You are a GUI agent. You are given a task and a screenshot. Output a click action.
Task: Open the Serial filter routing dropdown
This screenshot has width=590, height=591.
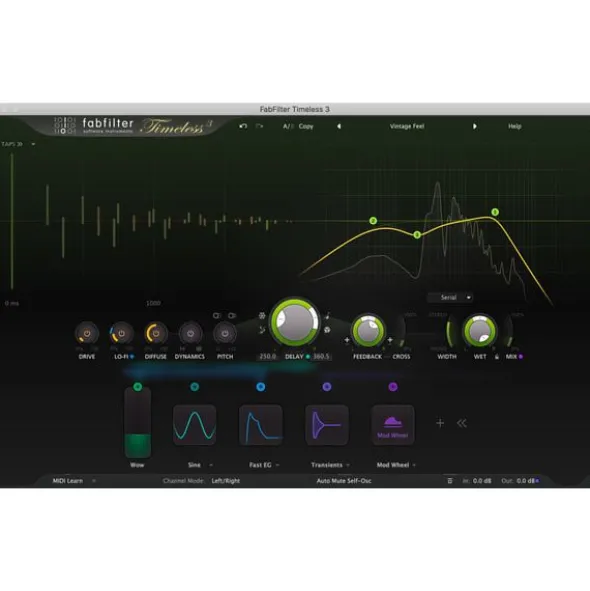[x=450, y=297]
